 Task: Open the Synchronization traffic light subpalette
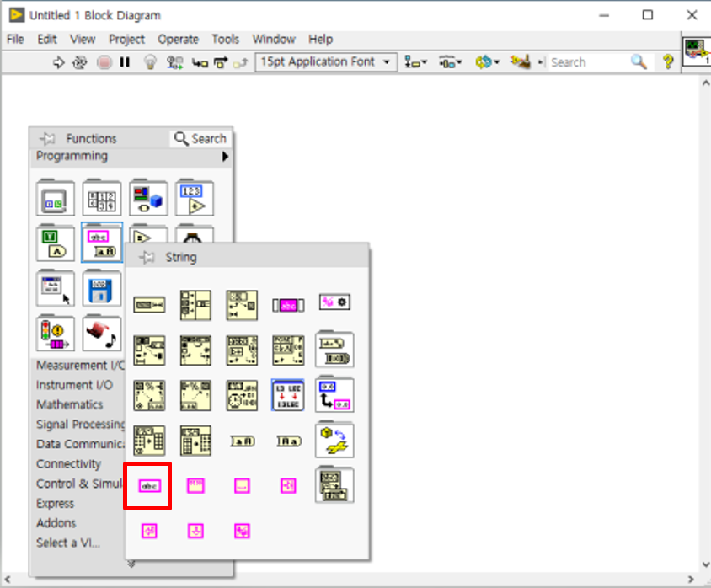[x=56, y=334]
